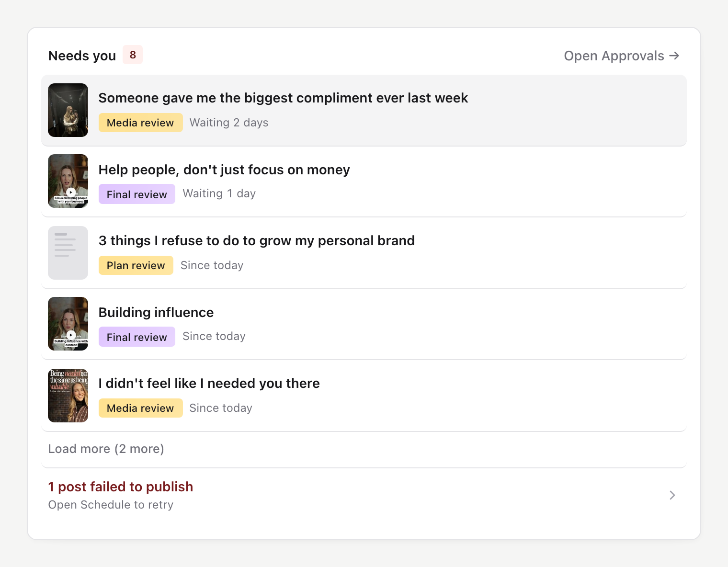The width and height of the screenshot is (728, 567).
Task: Select 'Someone gave me the biggest compliment' title
Action: point(283,98)
